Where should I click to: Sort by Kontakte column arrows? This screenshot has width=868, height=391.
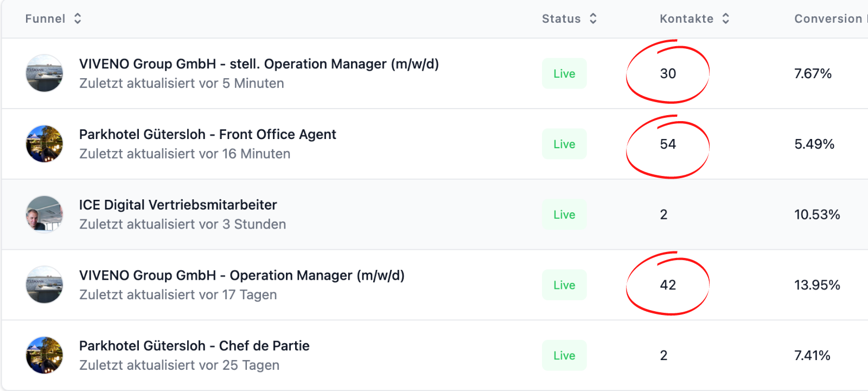[x=726, y=18]
